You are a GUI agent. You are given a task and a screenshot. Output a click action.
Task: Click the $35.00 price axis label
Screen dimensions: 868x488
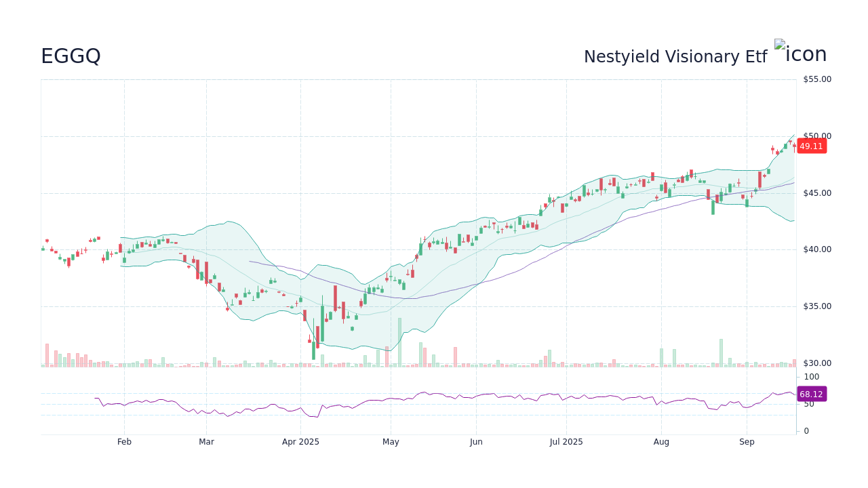tap(817, 306)
